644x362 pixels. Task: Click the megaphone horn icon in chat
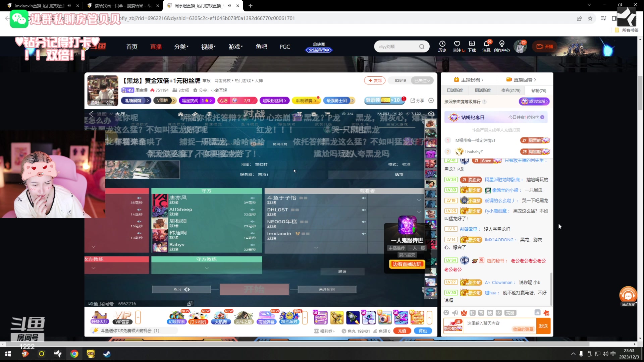[455, 313]
